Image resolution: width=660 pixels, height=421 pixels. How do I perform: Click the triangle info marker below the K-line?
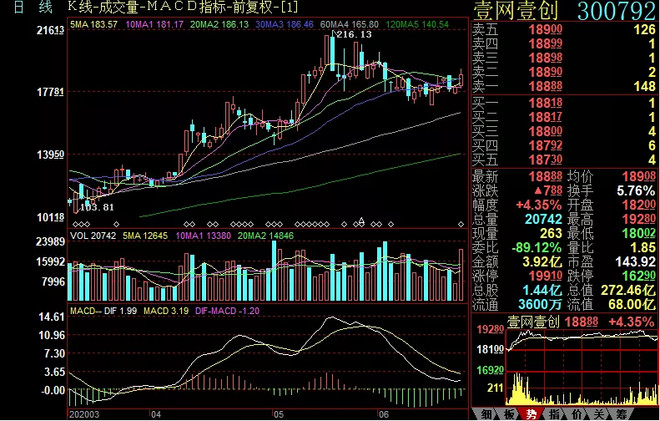[361, 220]
